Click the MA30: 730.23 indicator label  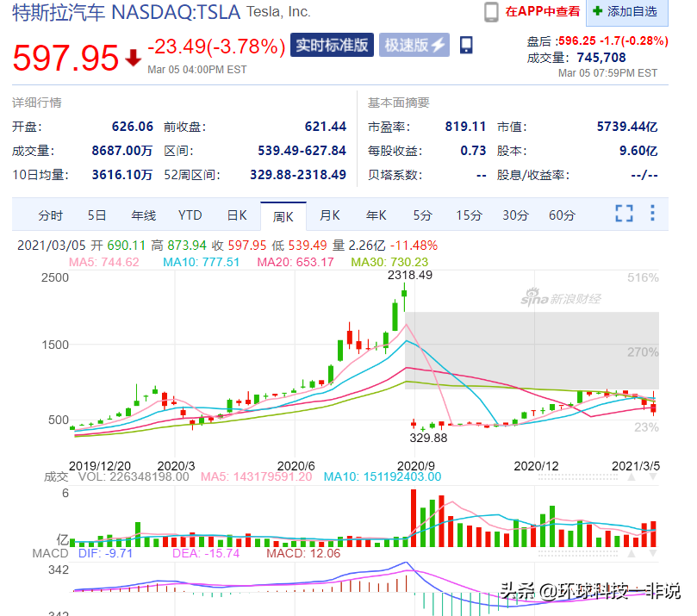tap(389, 262)
